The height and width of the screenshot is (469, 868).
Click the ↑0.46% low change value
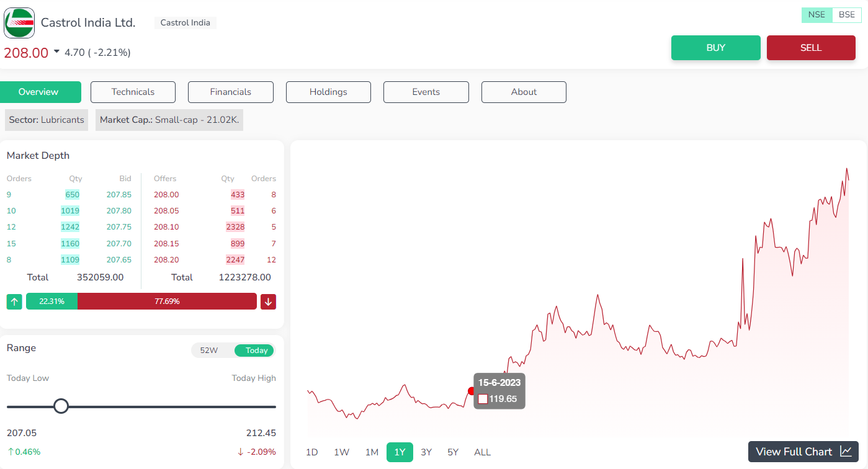tap(24, 452)
